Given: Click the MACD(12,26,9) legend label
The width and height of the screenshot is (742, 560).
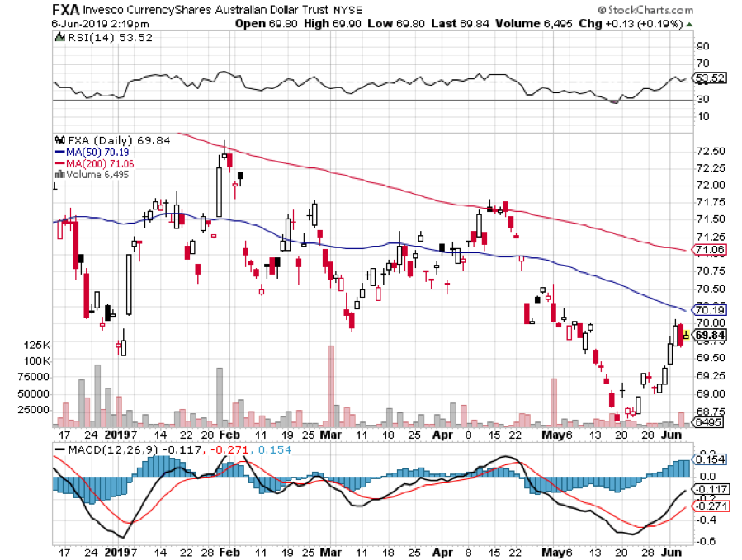Looking at the screenshot, I should 112,449.
